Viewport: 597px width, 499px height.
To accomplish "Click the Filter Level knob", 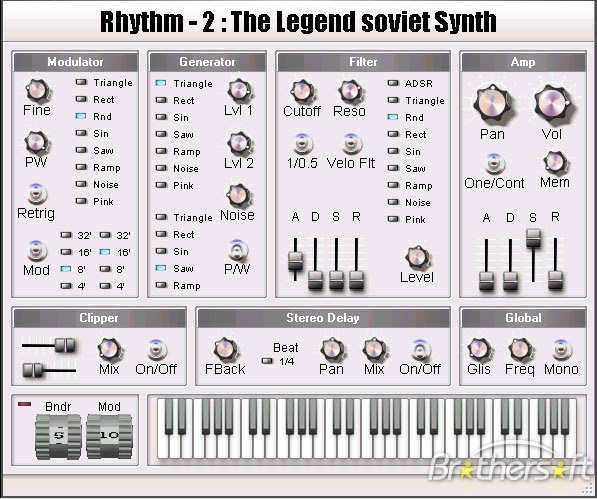I will pyautogui.click(x=417, y=258).
